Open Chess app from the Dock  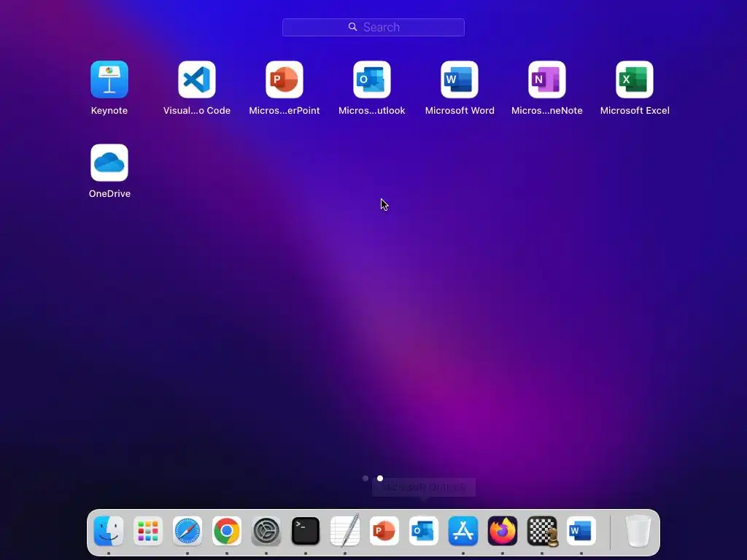point(542,531)
